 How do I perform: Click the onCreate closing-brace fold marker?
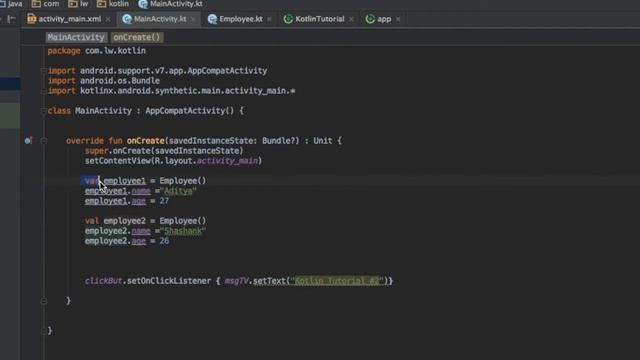pyautogui.click(x=43, y=301)
